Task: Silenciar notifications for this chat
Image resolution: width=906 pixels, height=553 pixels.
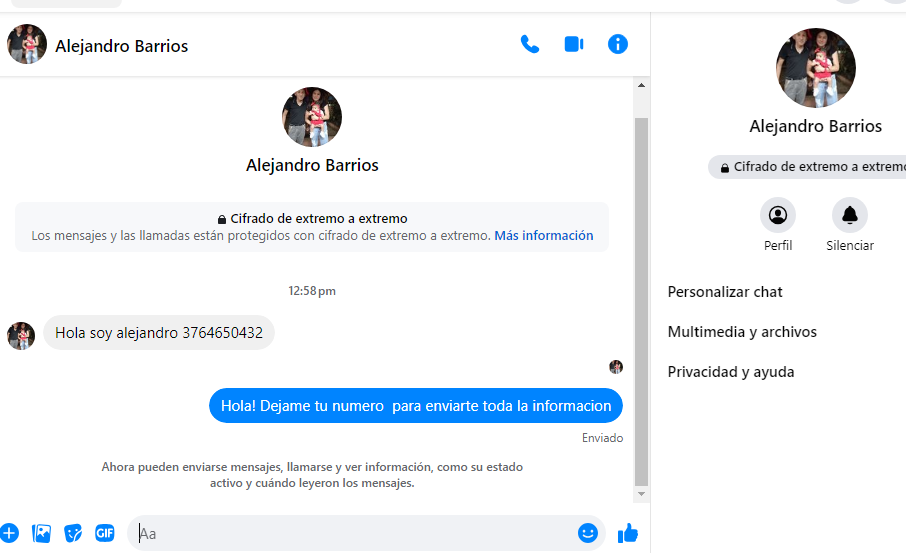Action: tap(850, 216)
